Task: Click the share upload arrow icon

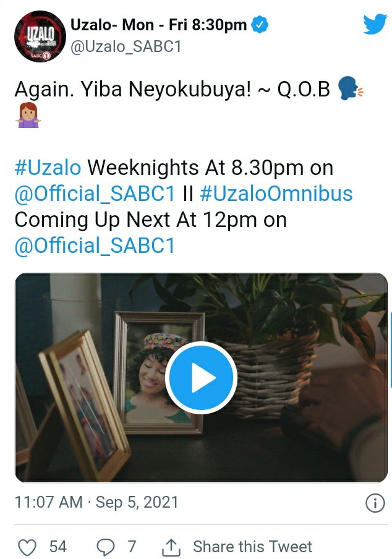Action: (171, 547)
